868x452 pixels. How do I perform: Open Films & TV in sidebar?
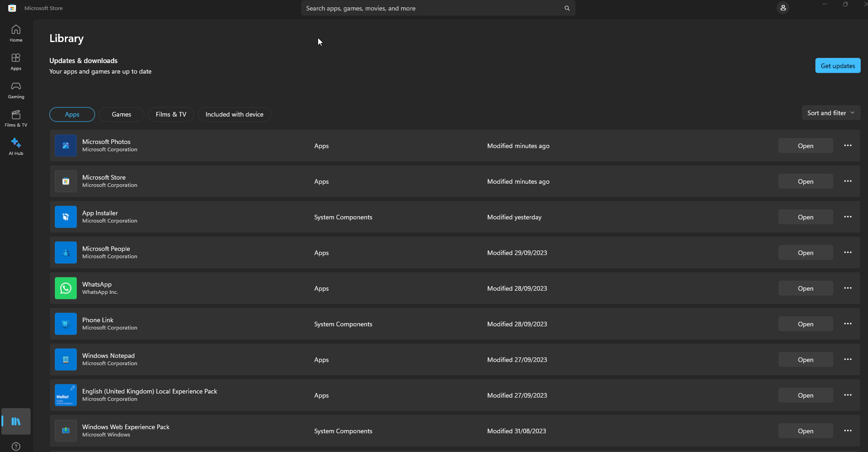point(16,118)
